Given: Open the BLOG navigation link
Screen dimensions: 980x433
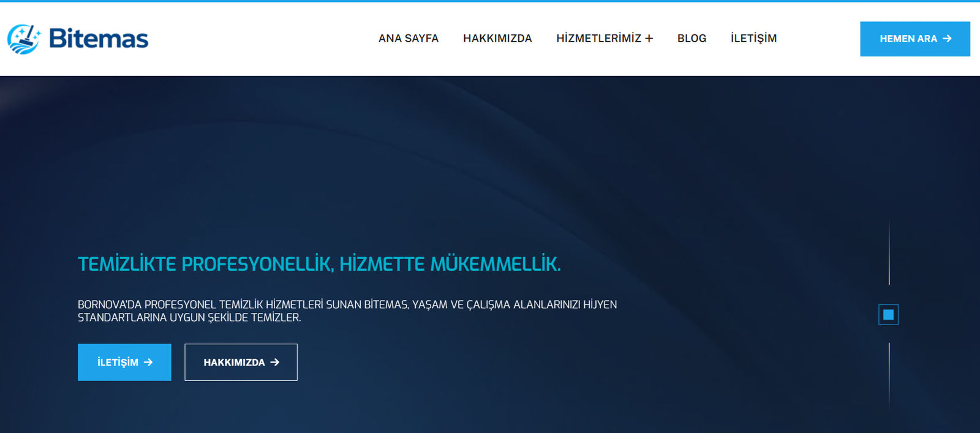Looking at the screenshot, I should (x=692, y=39).
